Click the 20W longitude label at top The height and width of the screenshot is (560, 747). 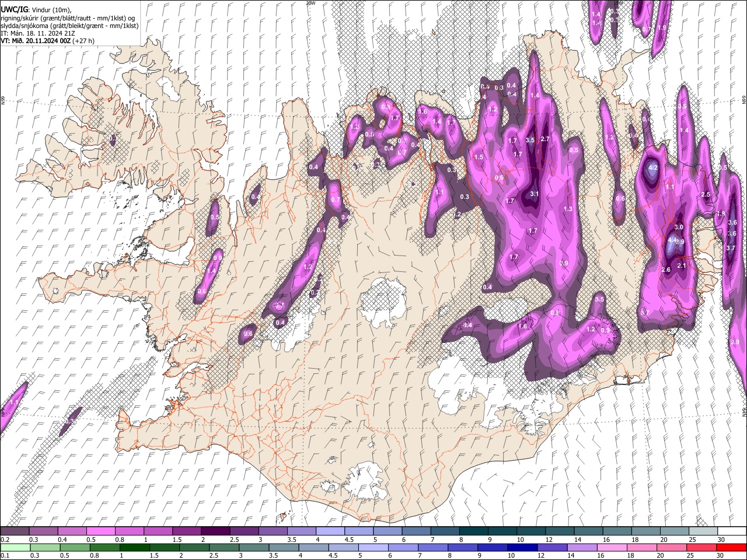tap(310, 3)
